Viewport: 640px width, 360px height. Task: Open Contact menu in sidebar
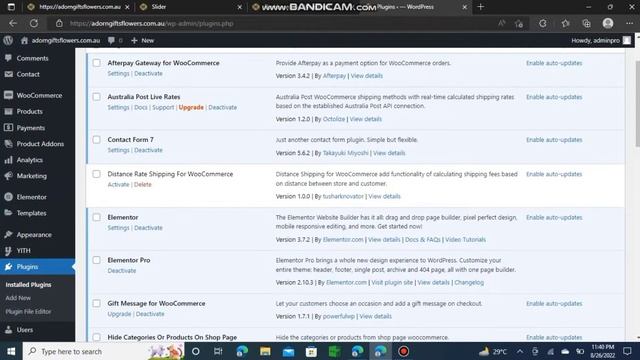[x=28, y=74]
